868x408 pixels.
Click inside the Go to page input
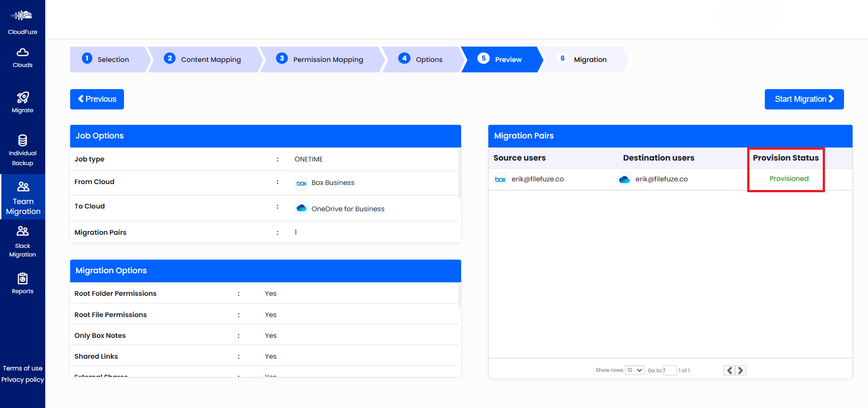(x=670, y=370)
